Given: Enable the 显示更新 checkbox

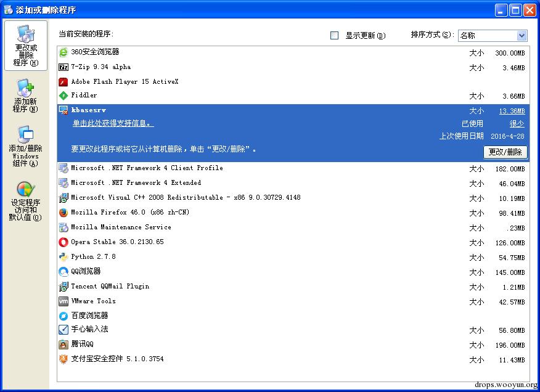Looking at the screenshot, I should 334,36.
